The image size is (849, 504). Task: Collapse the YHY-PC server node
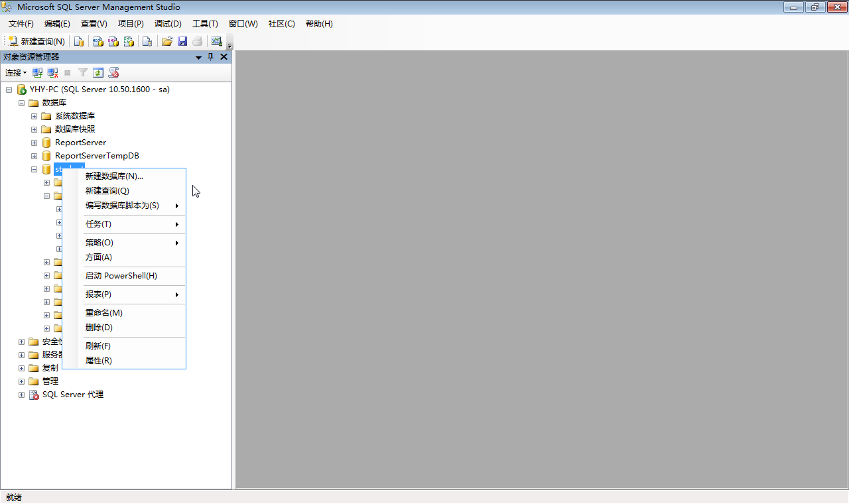(9, 90)
